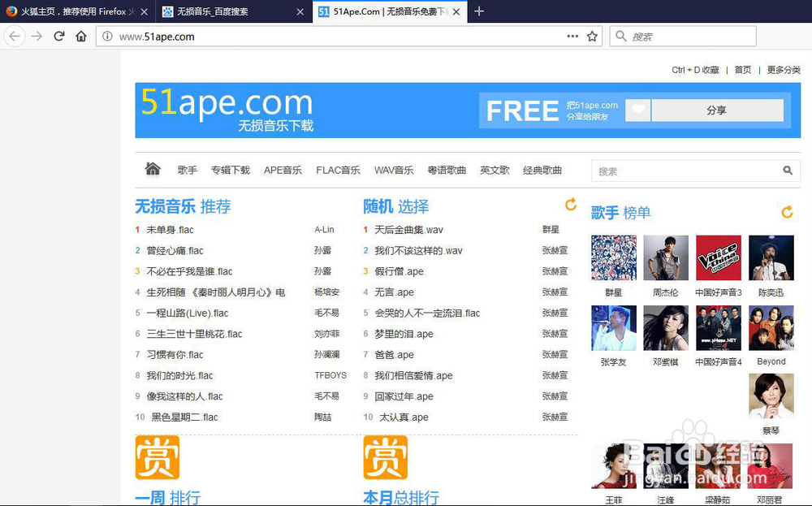Image resolution: width=812 pixels, height=506 pixels.
Task: Refresh the 歌手榜单 list
Action: (x=787, y=211)
